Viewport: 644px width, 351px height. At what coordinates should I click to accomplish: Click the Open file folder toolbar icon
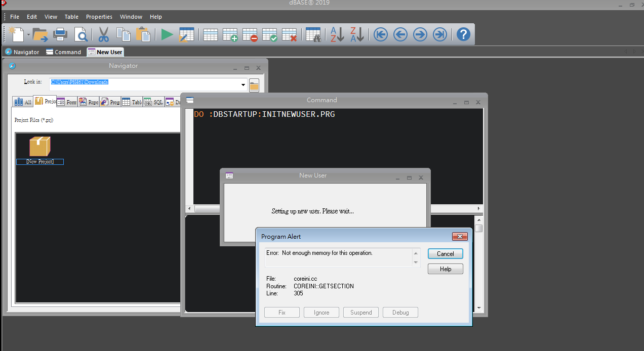tap(41, 34)
